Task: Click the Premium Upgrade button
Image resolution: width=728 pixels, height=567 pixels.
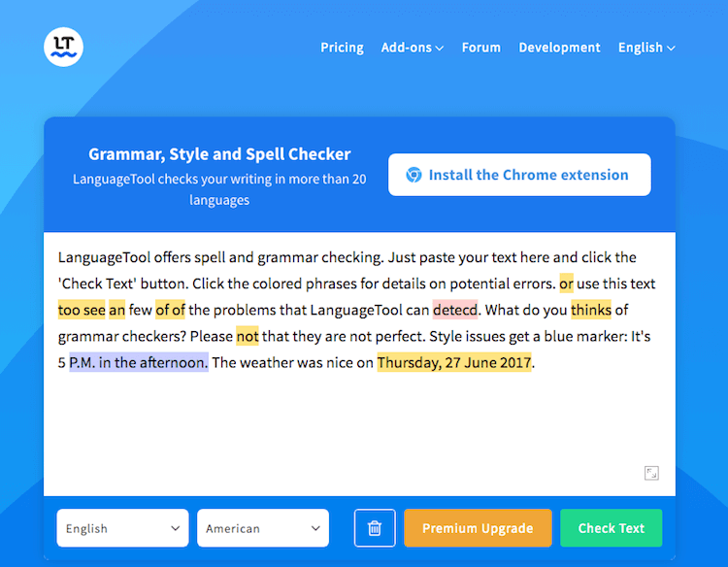Action: click(478, 528)
